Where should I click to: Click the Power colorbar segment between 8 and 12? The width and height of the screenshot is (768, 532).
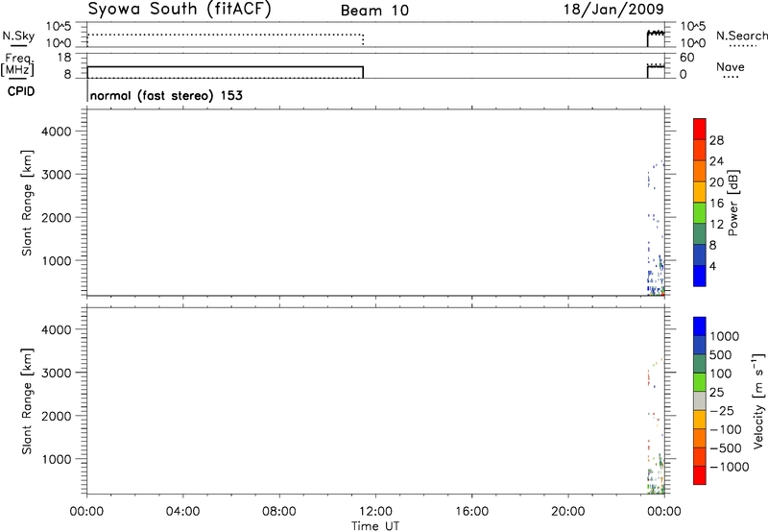coord(700,234)
